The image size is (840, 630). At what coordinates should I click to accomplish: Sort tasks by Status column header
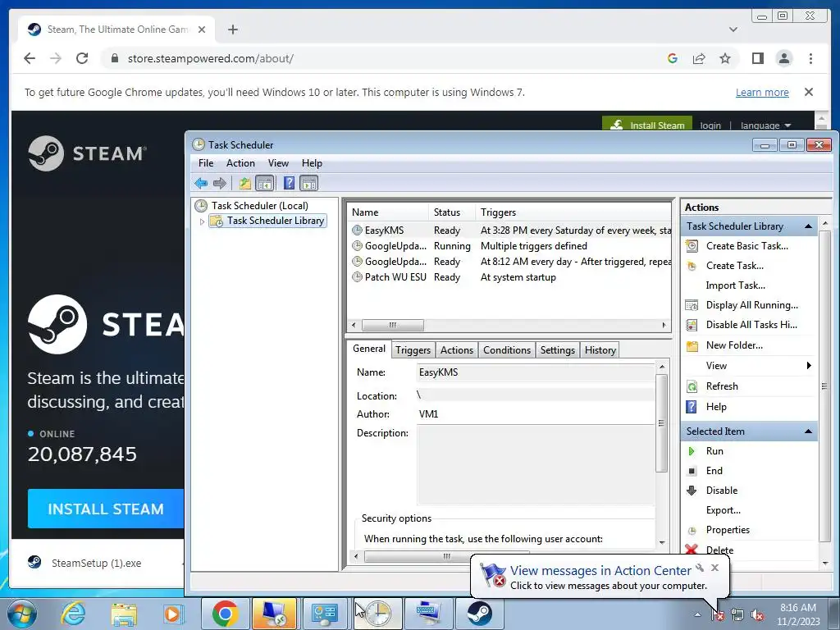click(452, 212)
